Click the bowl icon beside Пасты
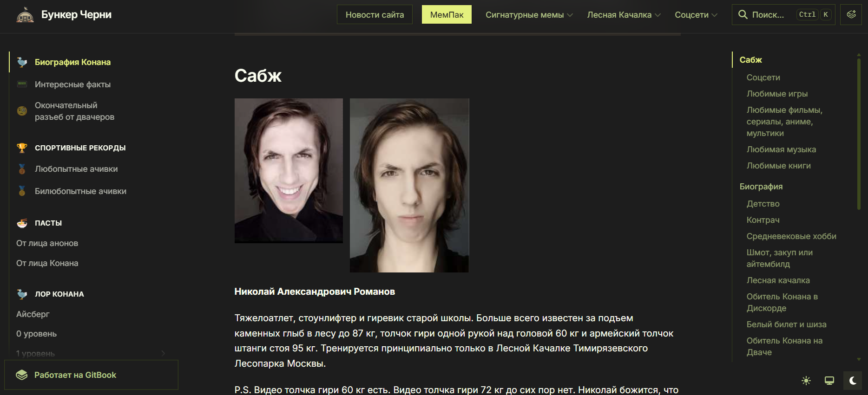Image resolution: width=868 pixels, height=395 pixels. tap(22, 223)
